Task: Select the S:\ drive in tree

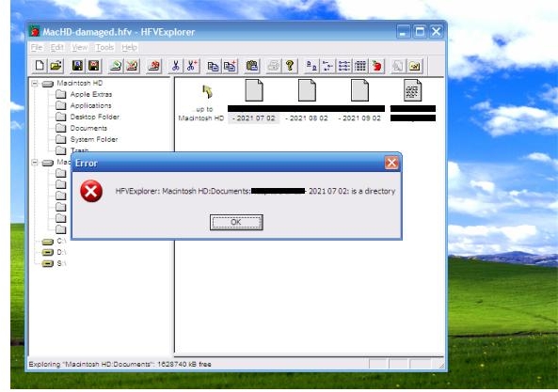Action: pyautogui.click(x=61, y=263)
